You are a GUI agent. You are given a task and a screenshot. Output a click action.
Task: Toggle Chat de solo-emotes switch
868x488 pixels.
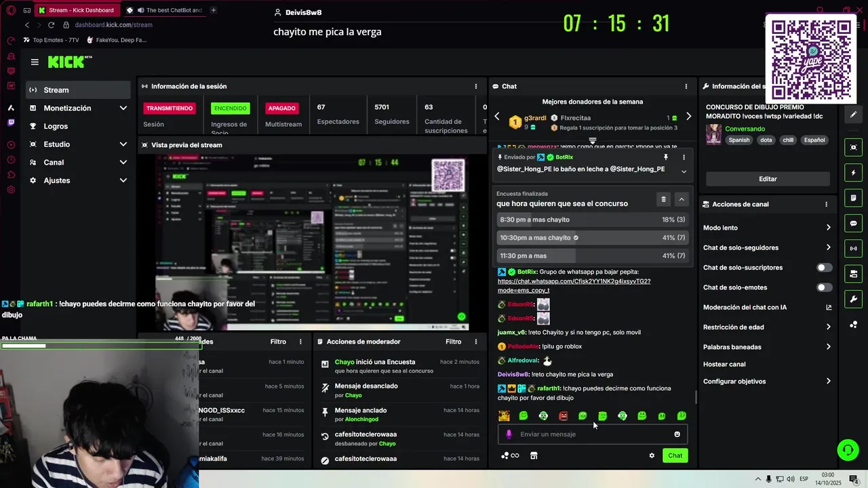coord(824,287)
